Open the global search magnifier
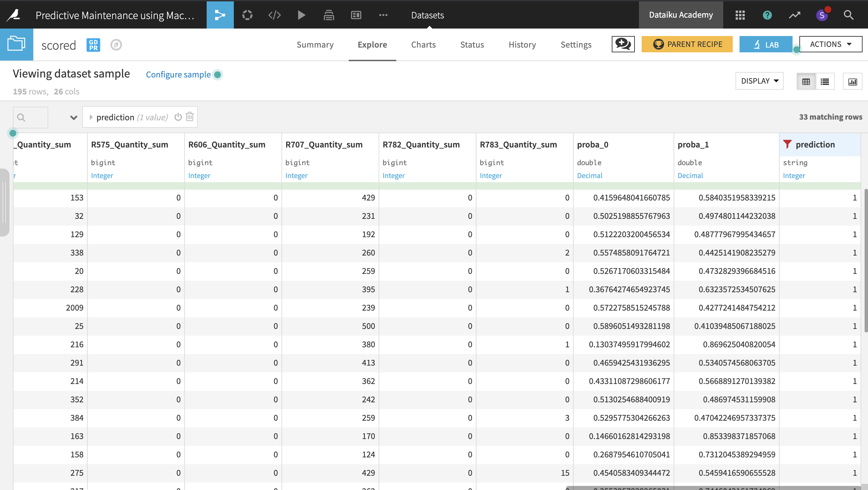 coord(849,15)
